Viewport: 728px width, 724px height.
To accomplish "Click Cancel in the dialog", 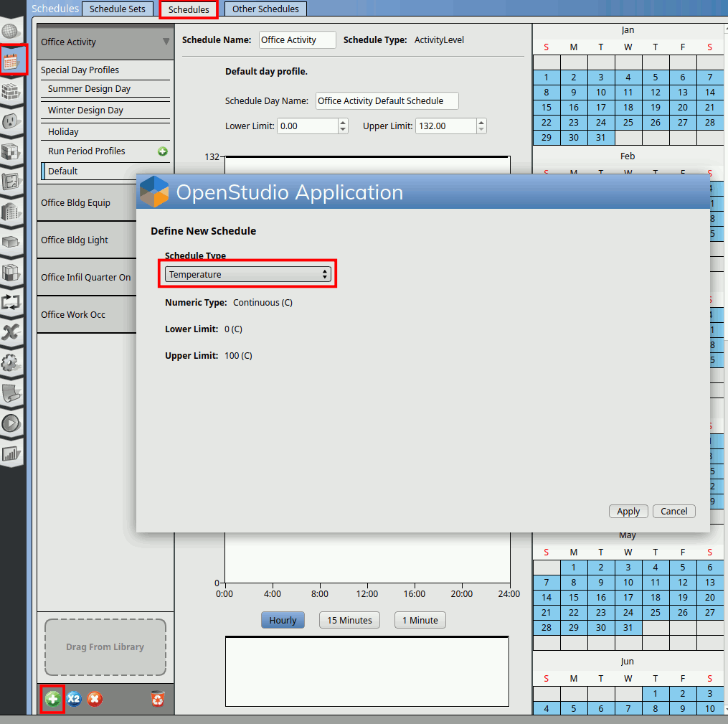I will coord(673,512).
